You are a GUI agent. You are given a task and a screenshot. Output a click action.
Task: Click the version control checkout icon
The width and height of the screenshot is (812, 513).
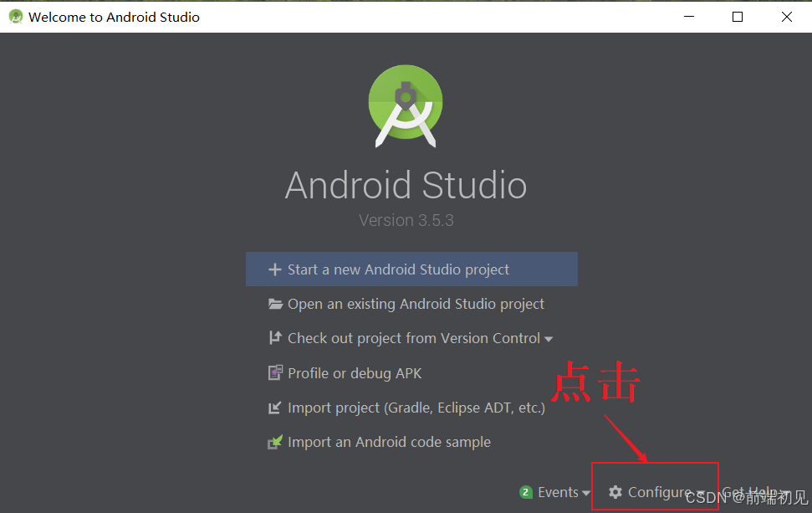275,338
